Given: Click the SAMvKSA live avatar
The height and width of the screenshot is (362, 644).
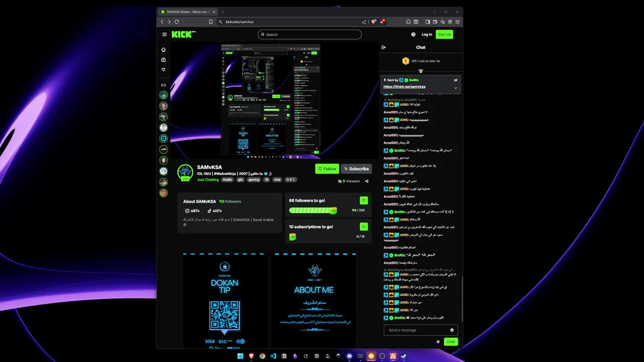Looking at the screenshot, I should 185,172.
